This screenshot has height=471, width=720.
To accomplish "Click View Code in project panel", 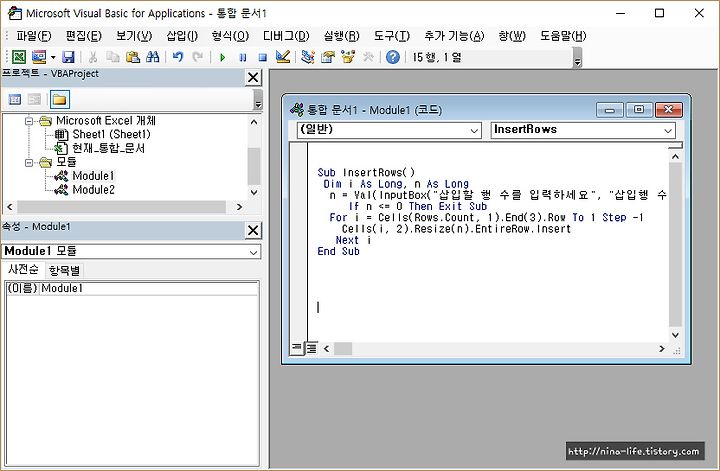I will pos(15,99).
